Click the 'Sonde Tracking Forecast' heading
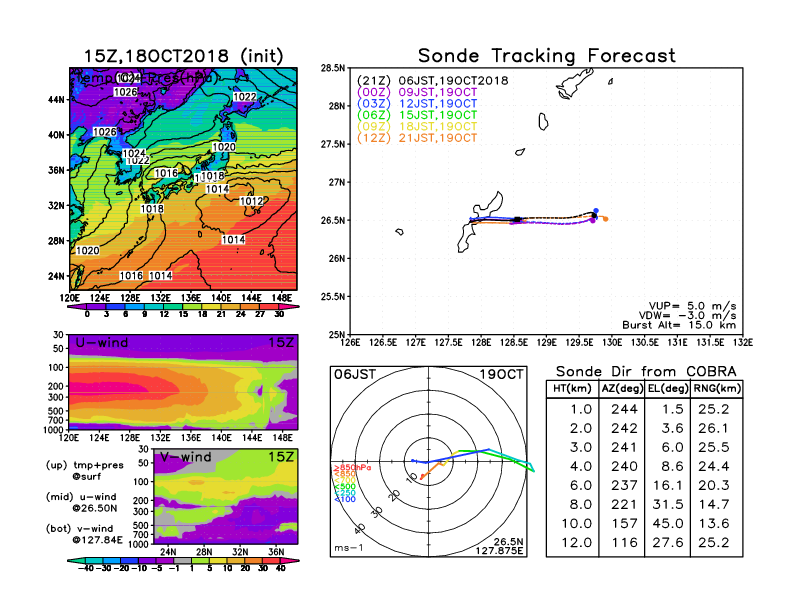Screen dimensions: 792x612 tap(547, 56)
